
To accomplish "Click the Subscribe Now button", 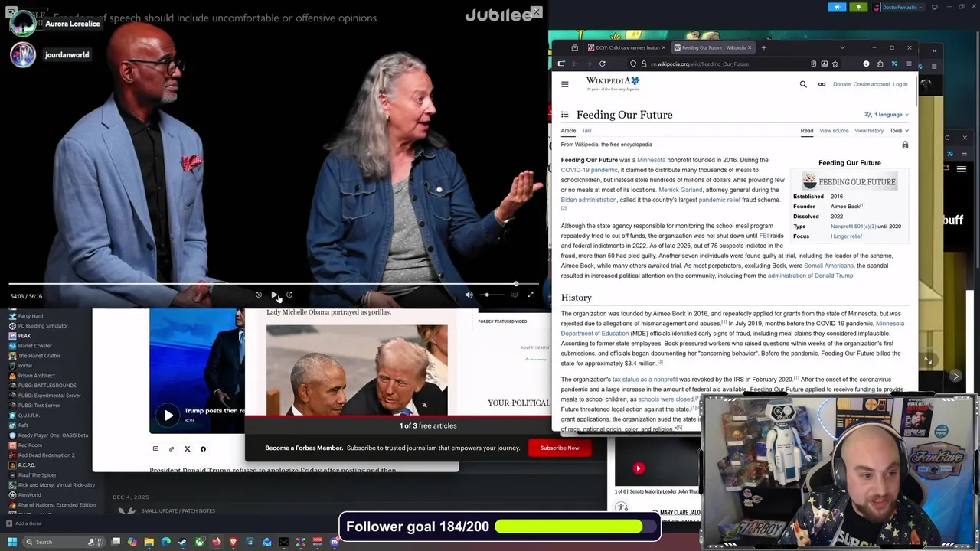I will tap(560, 448).
